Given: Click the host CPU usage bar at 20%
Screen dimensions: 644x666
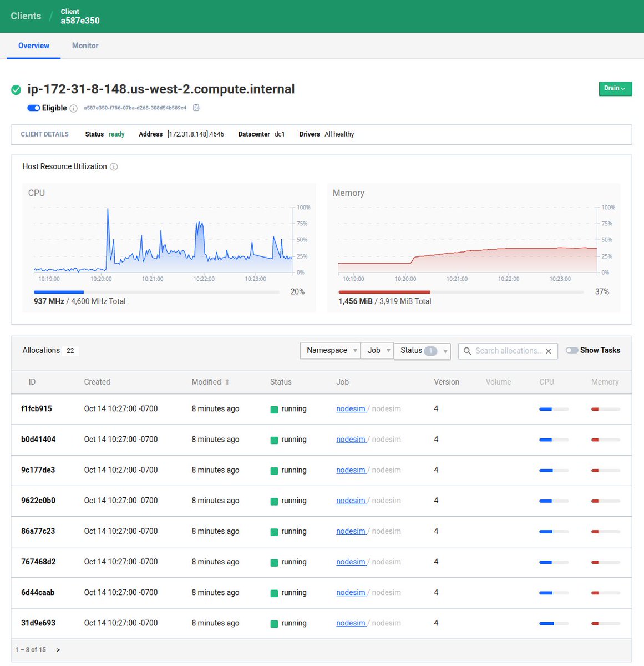Looking at the screenshot, I should pyautogui.click(x=156, y=292).
